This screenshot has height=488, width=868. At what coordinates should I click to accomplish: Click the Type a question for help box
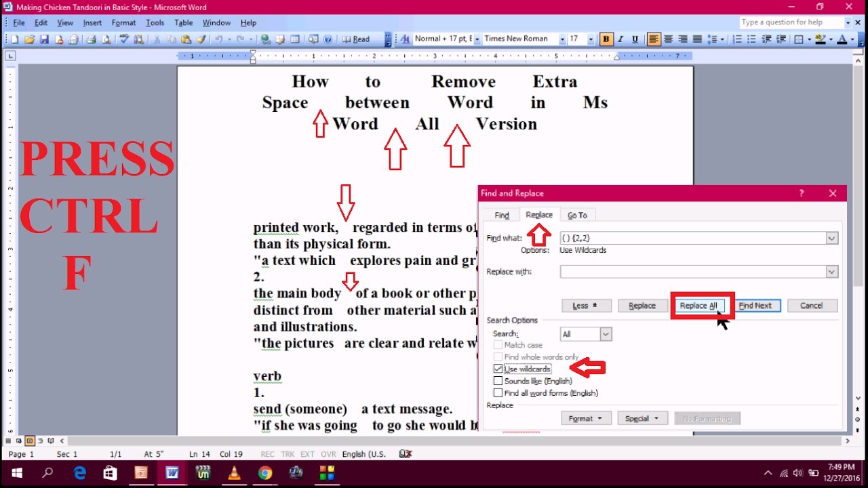click(x=791, y=22)
